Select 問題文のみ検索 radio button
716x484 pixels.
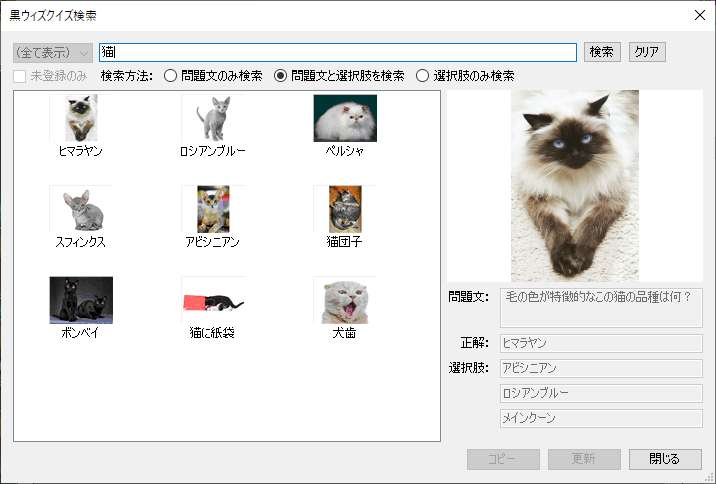(x=170, y=75)
